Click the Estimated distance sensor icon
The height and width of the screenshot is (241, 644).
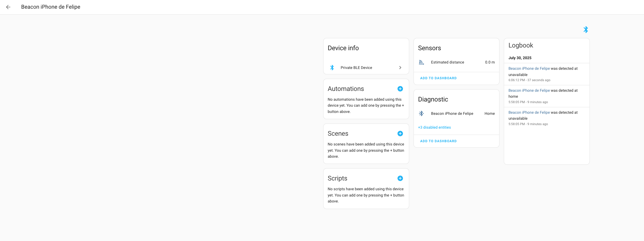click(421, 62)
